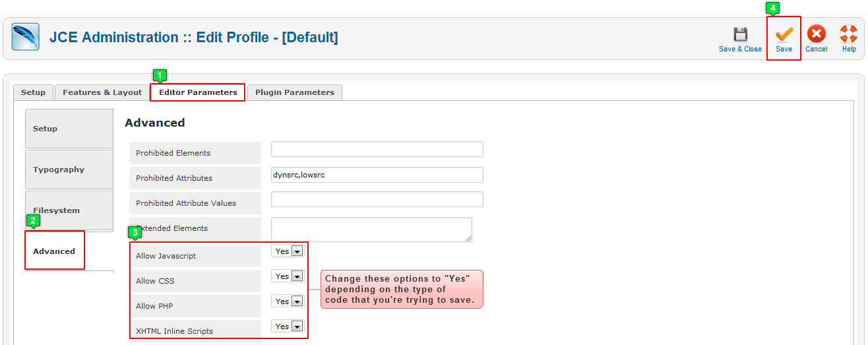Click the Save checkmark icon
The image size is (868, 345).
784,34
